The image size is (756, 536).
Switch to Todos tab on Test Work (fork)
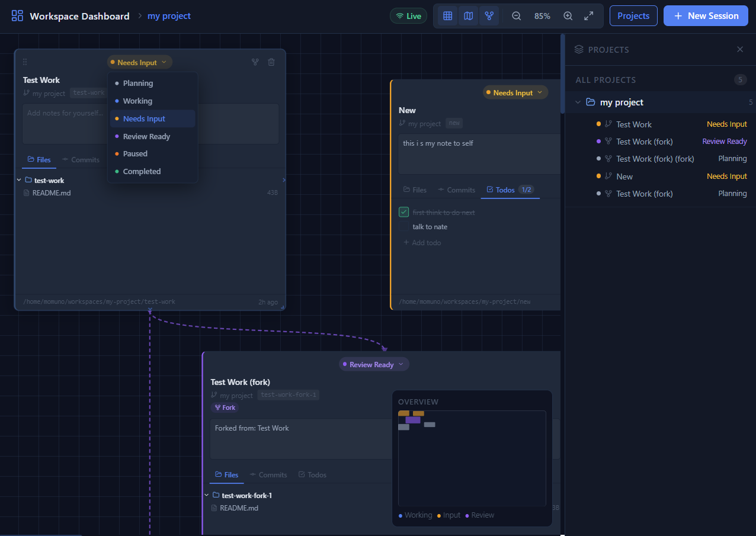pyautogui.click(x=312, y=475)
